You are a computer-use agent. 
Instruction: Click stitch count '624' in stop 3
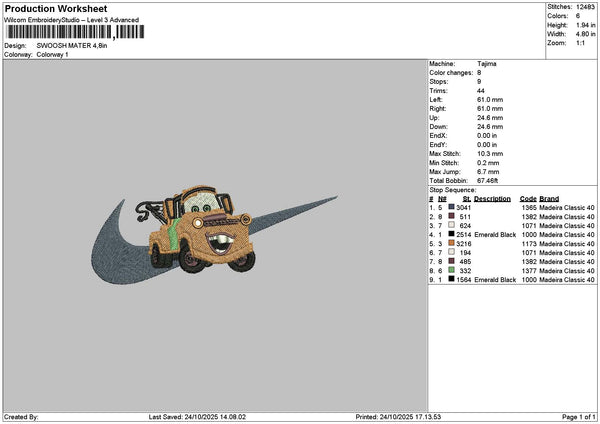(465, 226)
